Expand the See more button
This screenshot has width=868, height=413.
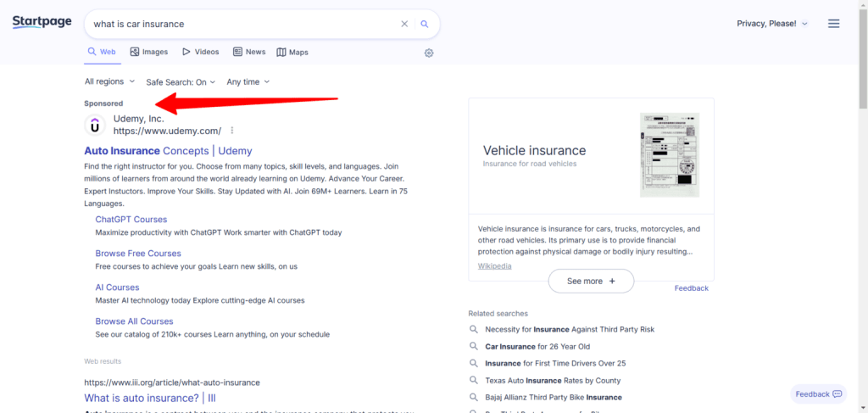coord(591,282)
